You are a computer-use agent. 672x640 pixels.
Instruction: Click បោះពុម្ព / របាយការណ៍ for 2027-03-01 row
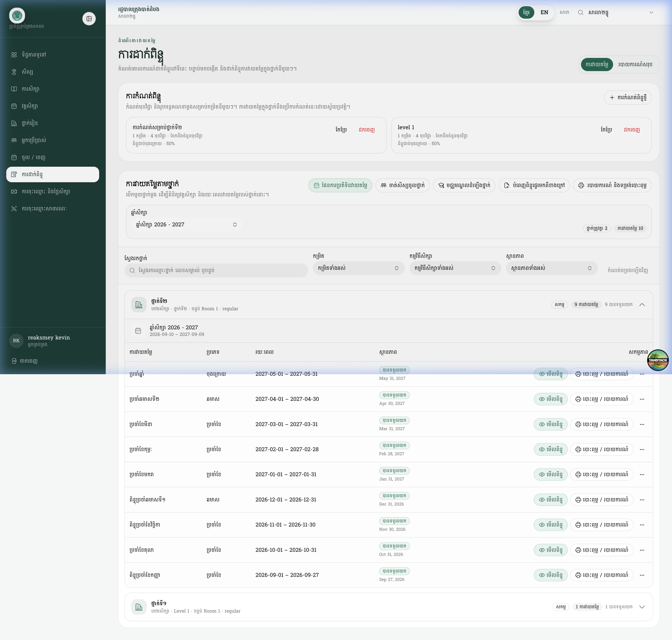tap(602, 424)
